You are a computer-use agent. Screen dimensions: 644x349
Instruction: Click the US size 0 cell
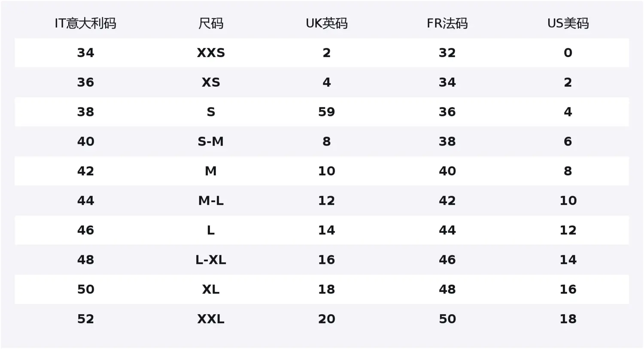(x=568, y=53)
